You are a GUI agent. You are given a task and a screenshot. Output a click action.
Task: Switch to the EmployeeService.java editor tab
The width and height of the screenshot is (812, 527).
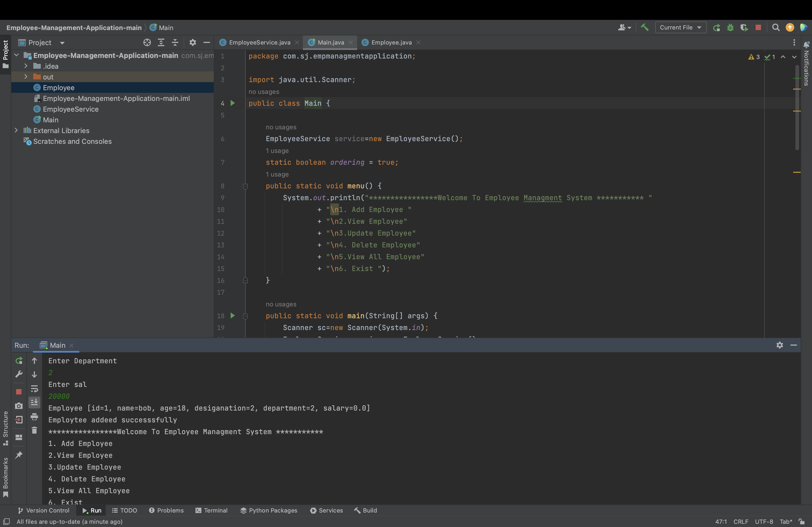click(259, 43)
